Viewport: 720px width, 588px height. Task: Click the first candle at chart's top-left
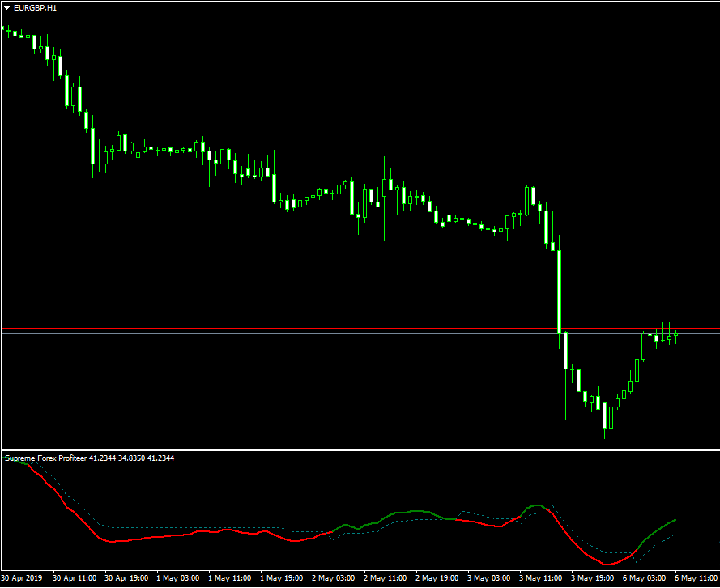pyautogui.click(x=2, y=29)
